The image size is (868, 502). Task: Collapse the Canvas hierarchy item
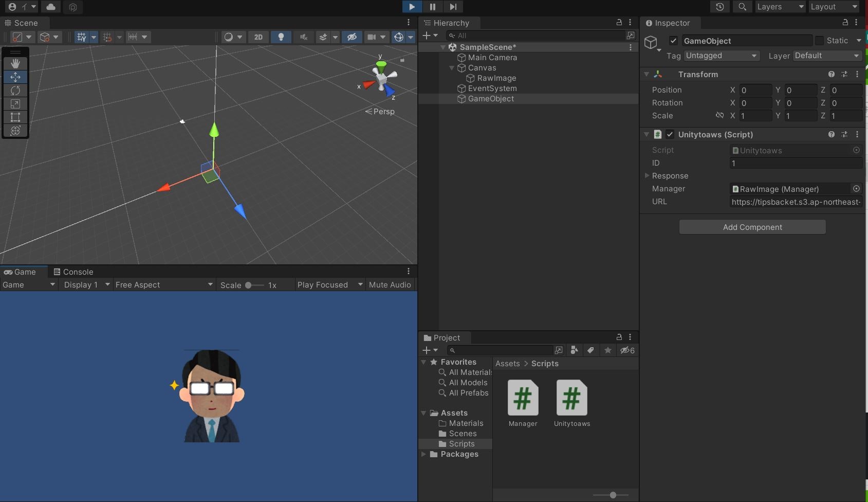[452, 68]
